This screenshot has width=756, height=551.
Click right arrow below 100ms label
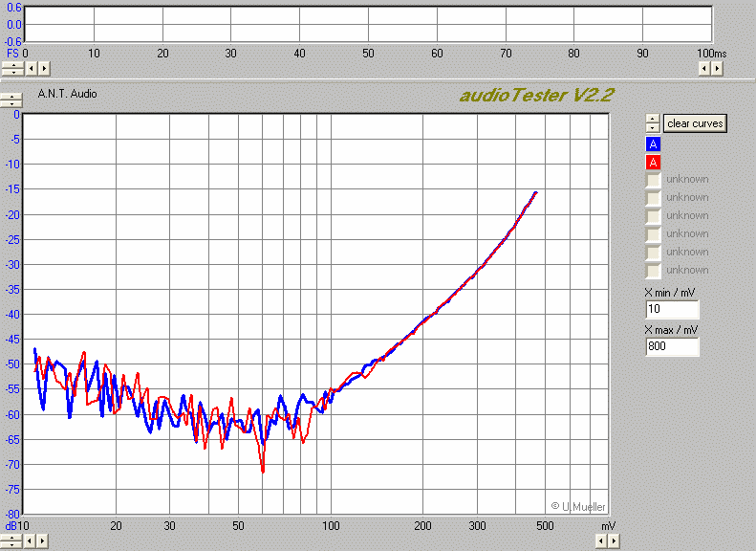tap(717, 69)
